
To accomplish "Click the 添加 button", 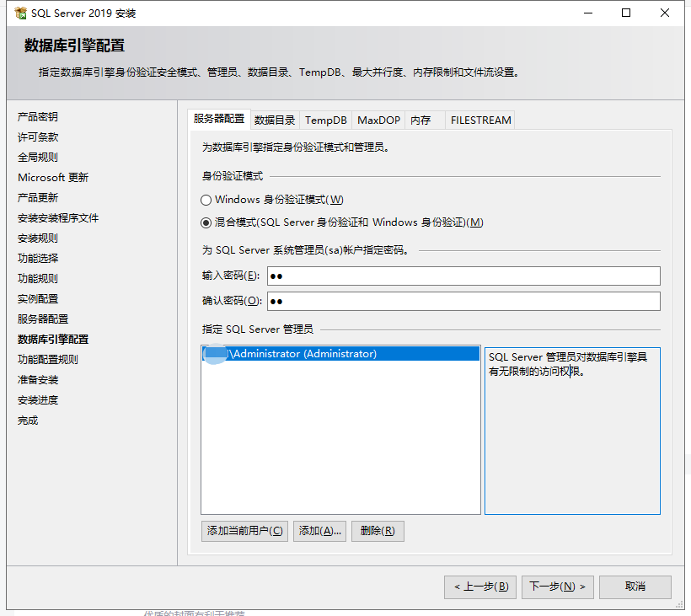I will 319,531.
